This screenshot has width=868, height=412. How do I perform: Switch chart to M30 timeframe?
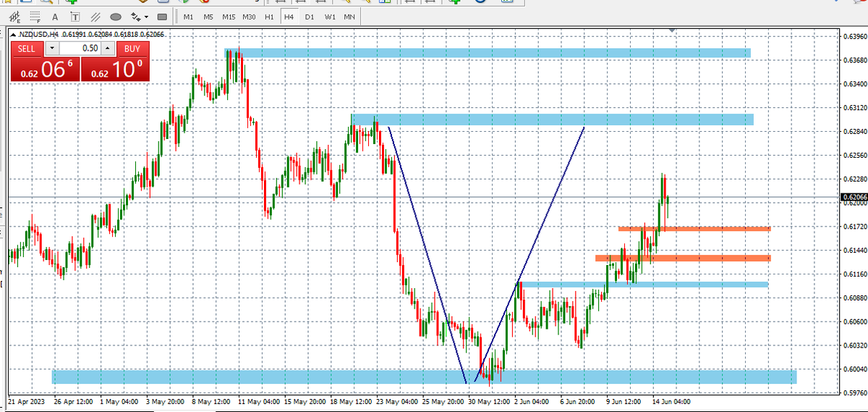click(249, 17)
